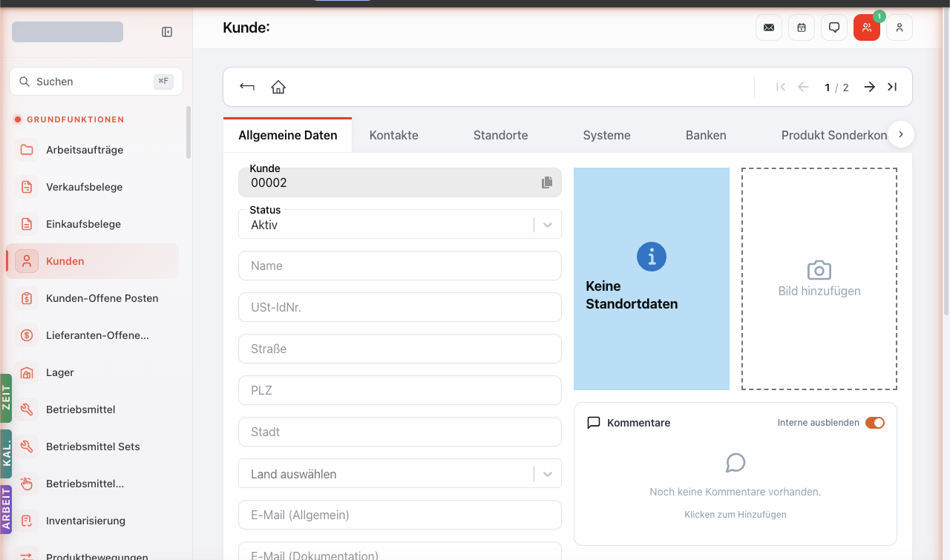Click the USt-IdNr. input field

click(400, 307)
